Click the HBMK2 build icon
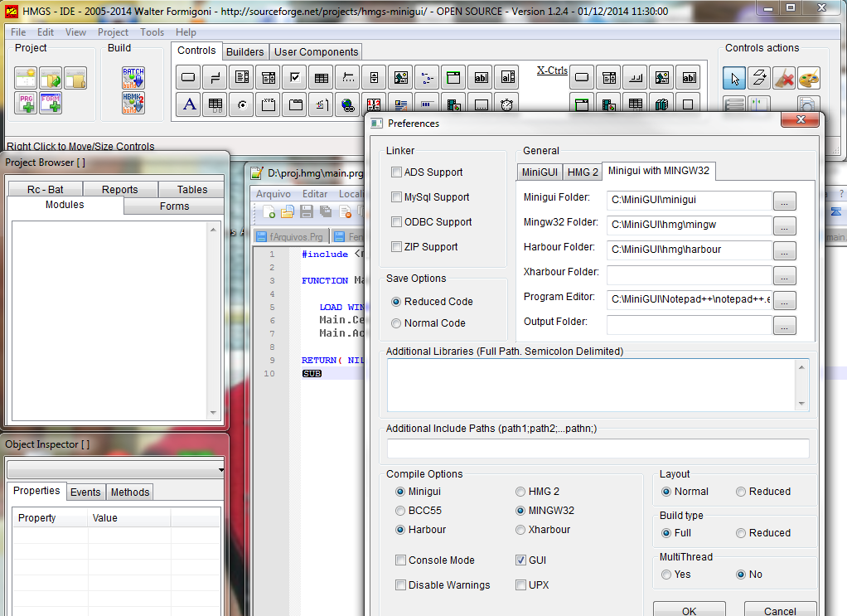The image size is (847, 616). pyautogui.click(x=133, y=103)
